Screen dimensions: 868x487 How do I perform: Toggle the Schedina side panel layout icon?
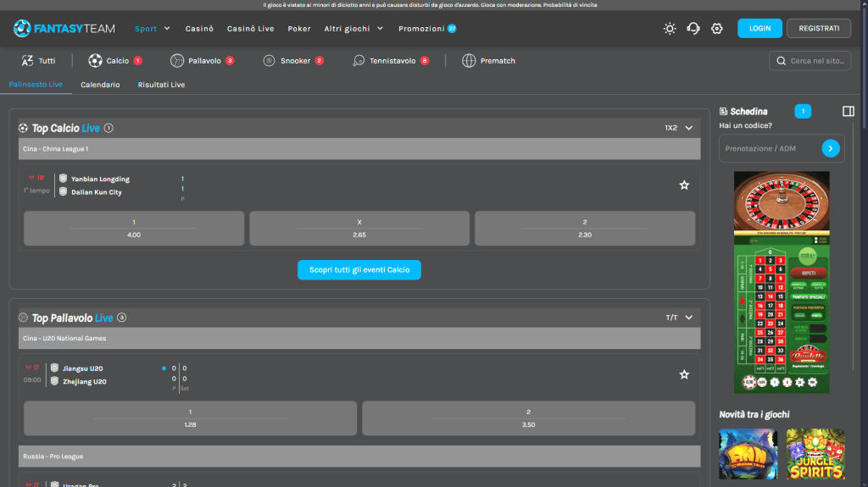coord(848,111)
